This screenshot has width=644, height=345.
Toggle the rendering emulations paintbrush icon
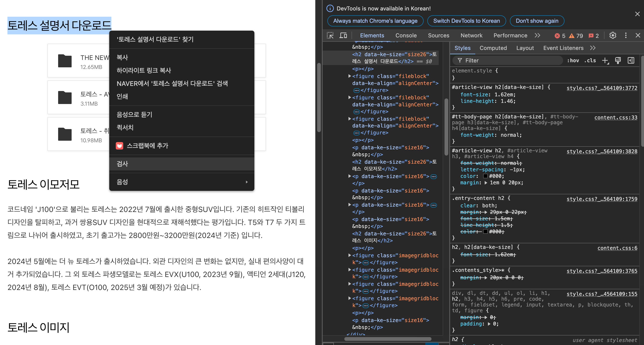coord(618,60)
